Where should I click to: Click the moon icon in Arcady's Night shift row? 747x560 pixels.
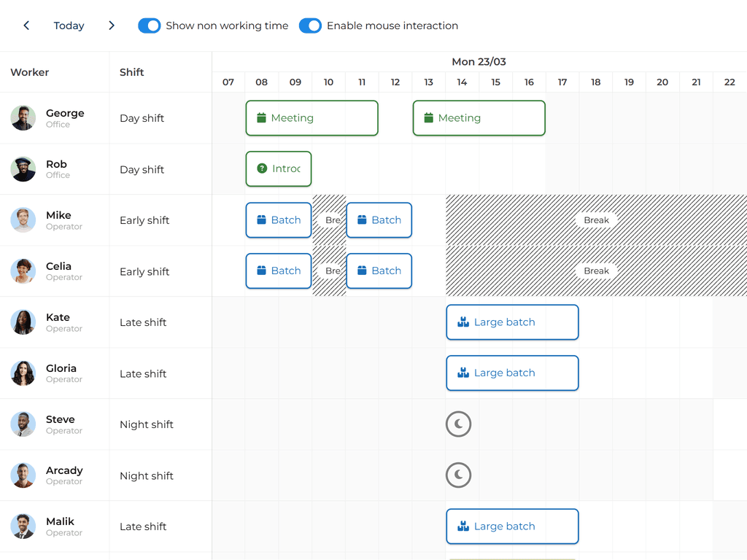click(x=458, y=475)
